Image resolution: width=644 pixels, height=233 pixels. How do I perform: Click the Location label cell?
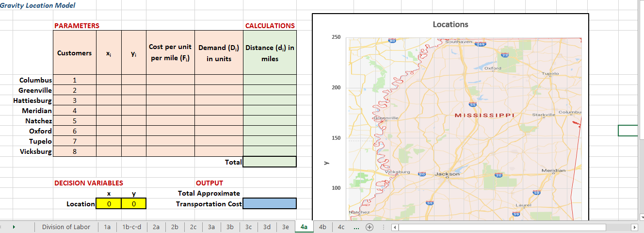[x=81, y=203]
